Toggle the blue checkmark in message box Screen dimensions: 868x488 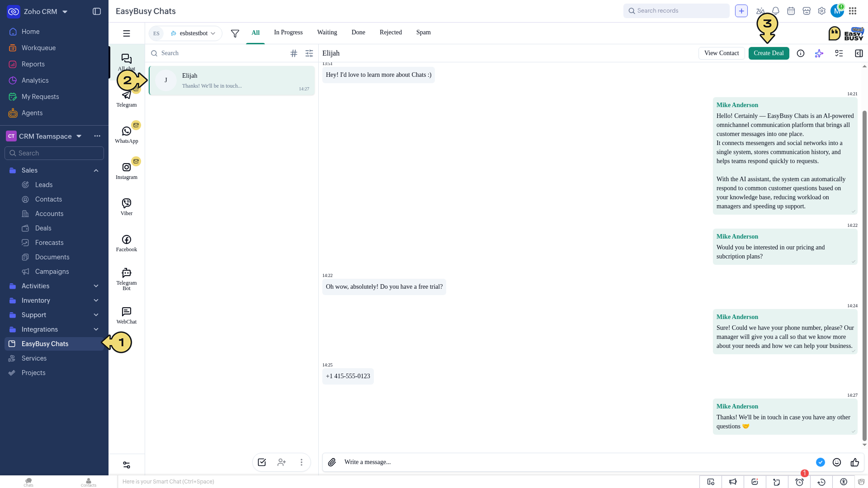821,462
